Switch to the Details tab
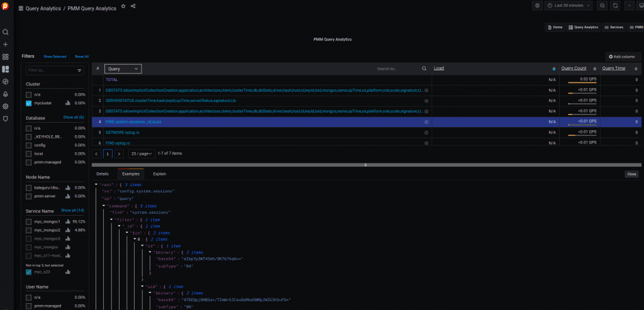Image resolution: width=644 pixels, height=310 pixels. click(103, 174)
